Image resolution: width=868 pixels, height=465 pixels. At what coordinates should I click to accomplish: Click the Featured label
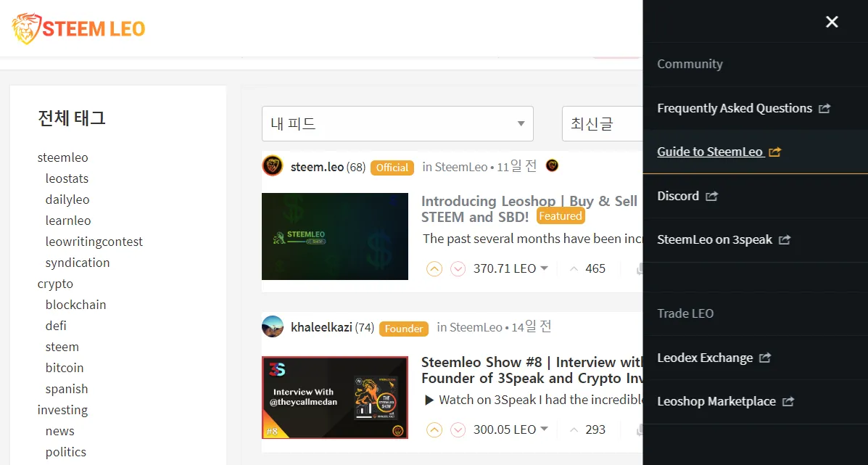561,216
